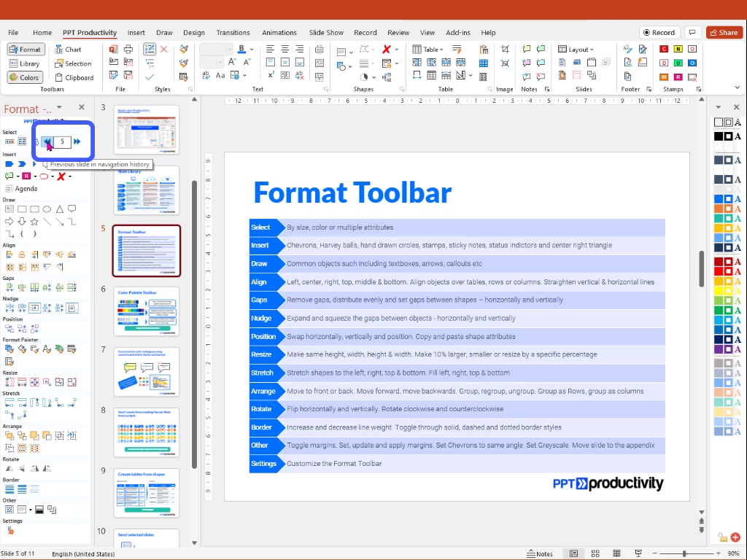Click the Record button at top right
747x560 pixels.
pos(659,32)
